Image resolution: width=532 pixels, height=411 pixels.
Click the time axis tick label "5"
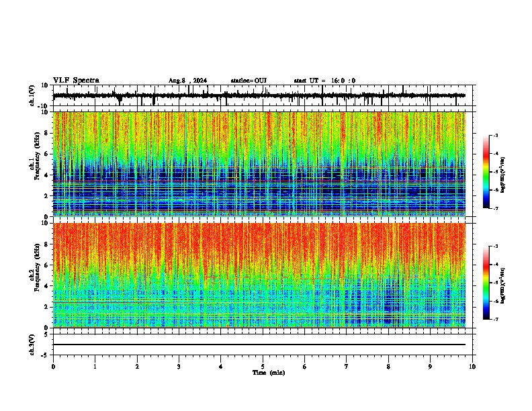[x=263, y=367]
